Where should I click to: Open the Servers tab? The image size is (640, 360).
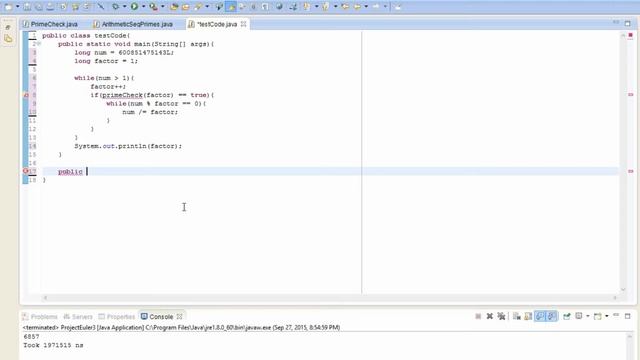[78, 317]
